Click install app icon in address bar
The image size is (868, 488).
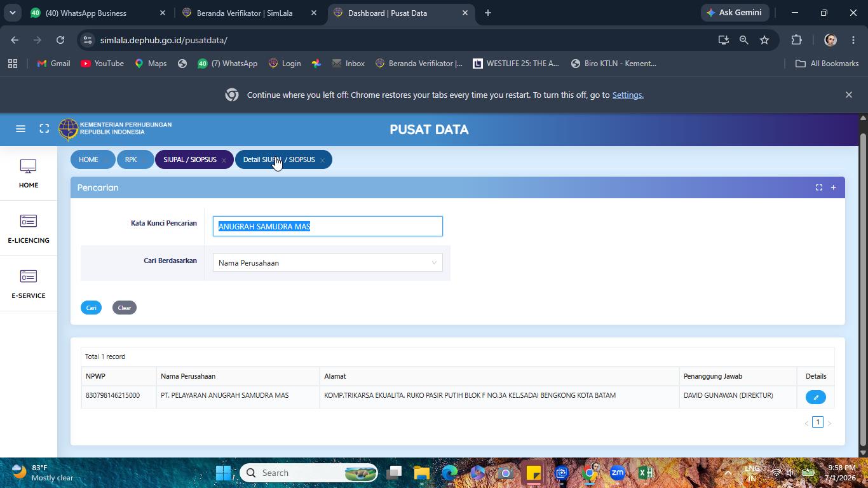(x=724, y=40)
